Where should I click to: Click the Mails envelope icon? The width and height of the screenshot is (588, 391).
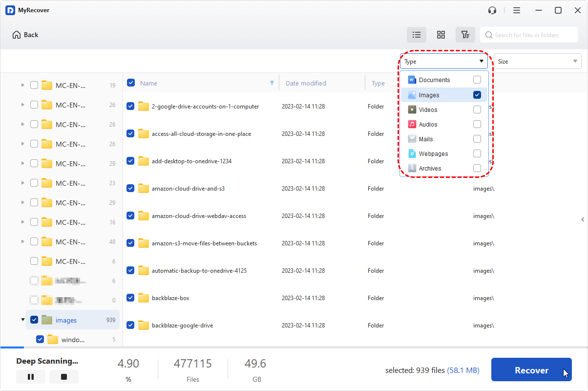[412, 139]
